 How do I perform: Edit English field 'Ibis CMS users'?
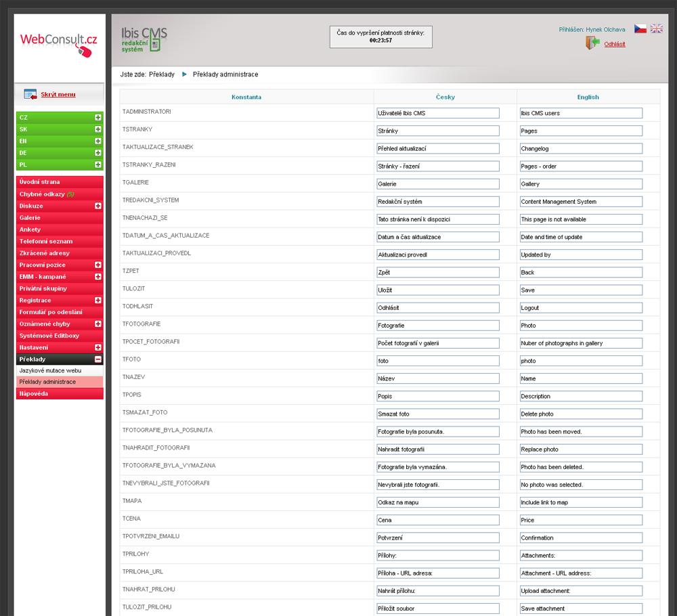(x=581, y=113)
